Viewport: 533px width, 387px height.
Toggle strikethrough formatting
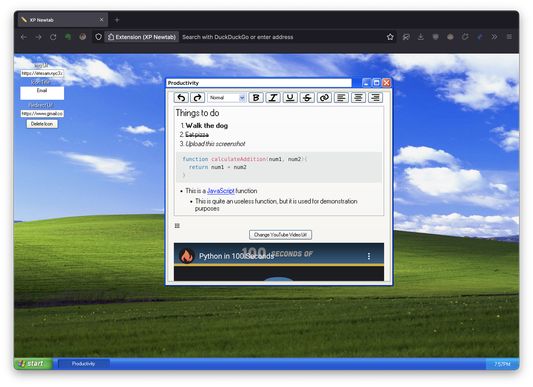click(x=307, y=98)
